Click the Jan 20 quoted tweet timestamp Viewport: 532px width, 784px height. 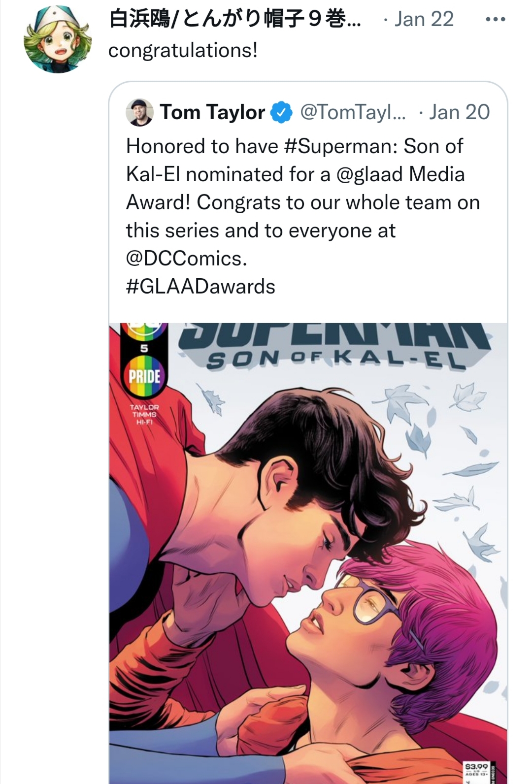click(x=459, y=112)
